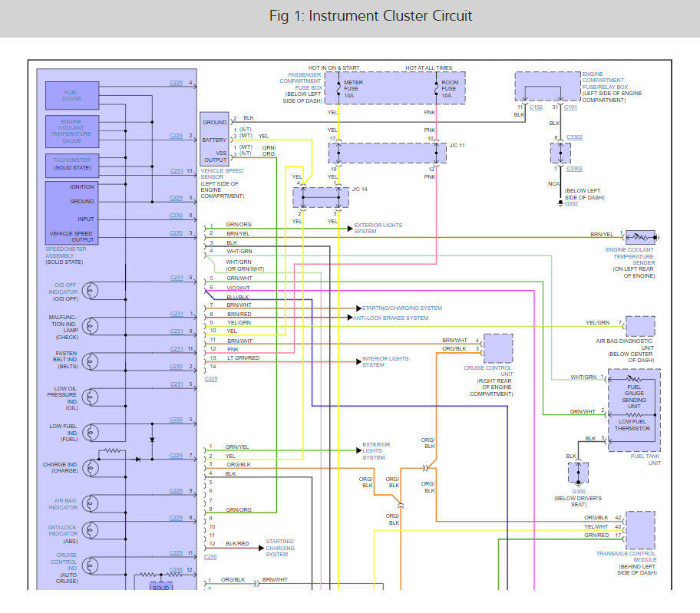The height and width of the screenshot is (613, 700).
Task: Toggle the O/D OFF Indicator lamp
Action: coord(91,290)
